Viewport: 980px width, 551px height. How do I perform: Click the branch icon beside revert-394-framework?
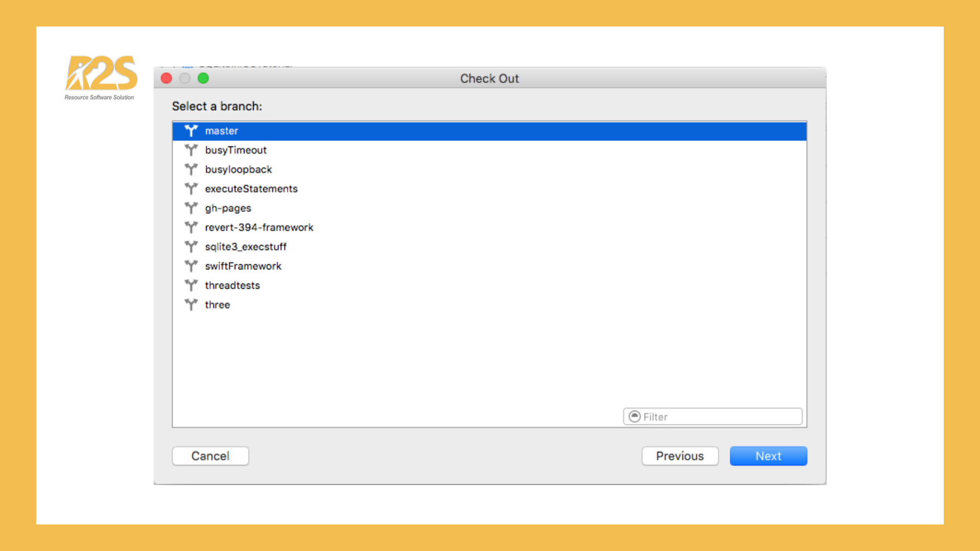tap(191, 228)
